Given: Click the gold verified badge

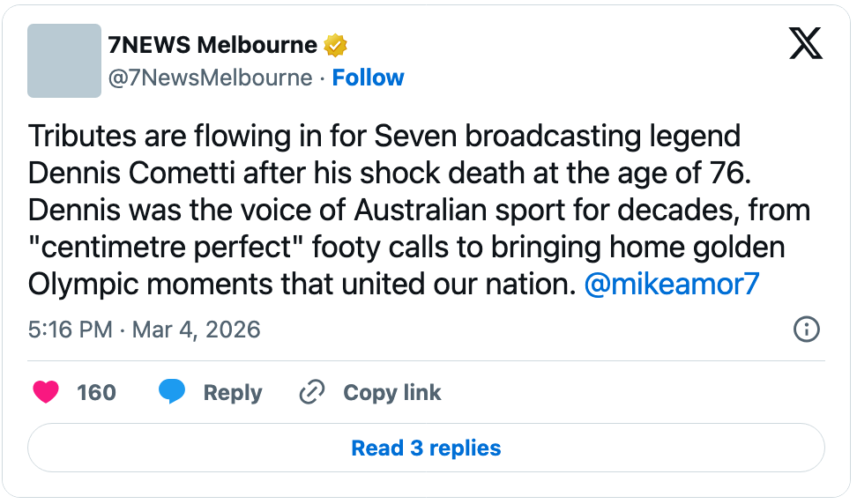Looking at the screenshot, I should (335, 45).
